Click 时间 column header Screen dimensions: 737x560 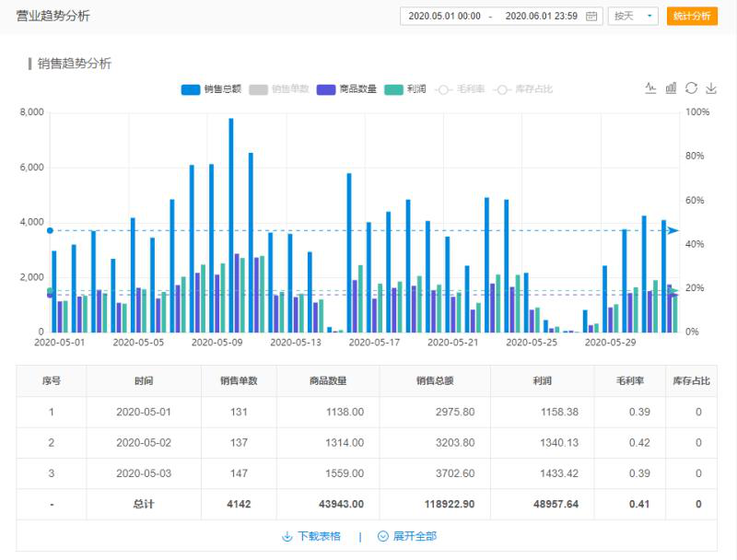144,381
